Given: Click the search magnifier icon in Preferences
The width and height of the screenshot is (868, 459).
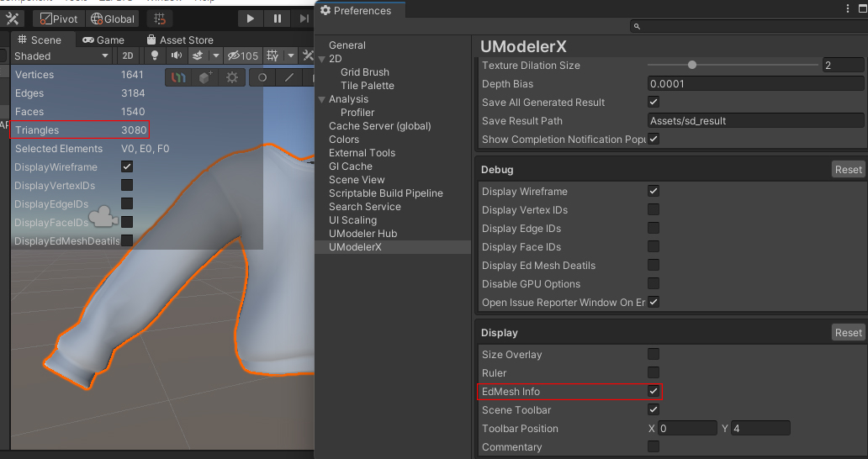Looking at the screenshot, I should click(x=637, y=26).
